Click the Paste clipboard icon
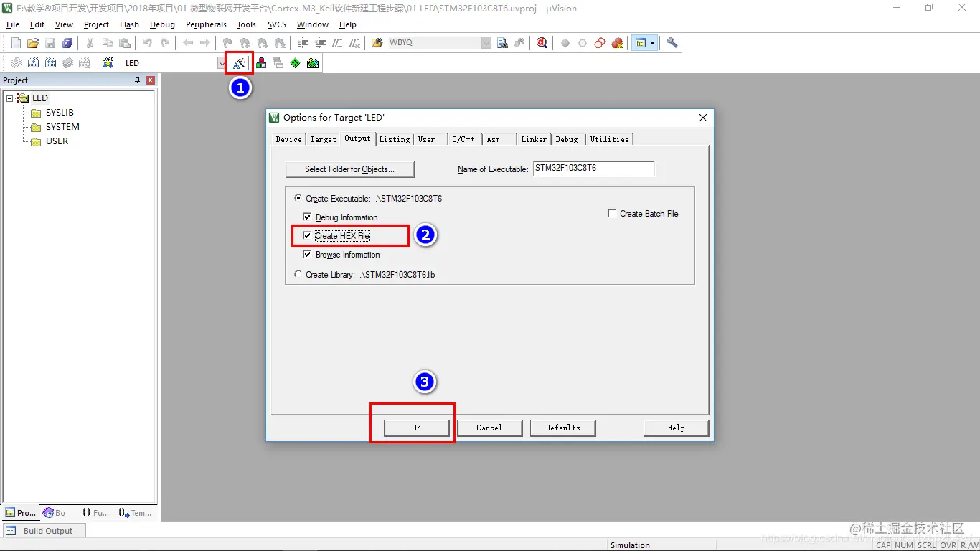980x551 pixels. tap(124, 43)
